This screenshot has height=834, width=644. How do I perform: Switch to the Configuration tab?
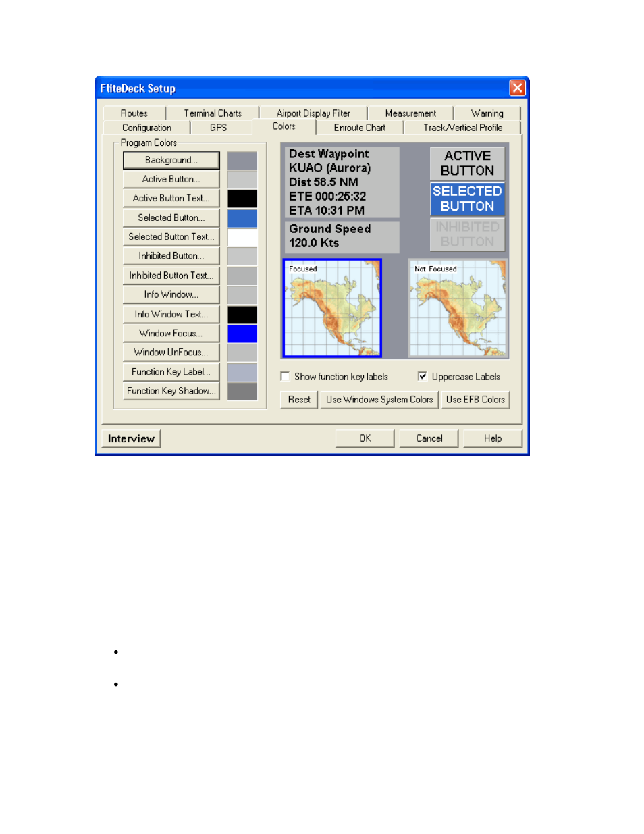pyautogui.click(x=146, y=128)
